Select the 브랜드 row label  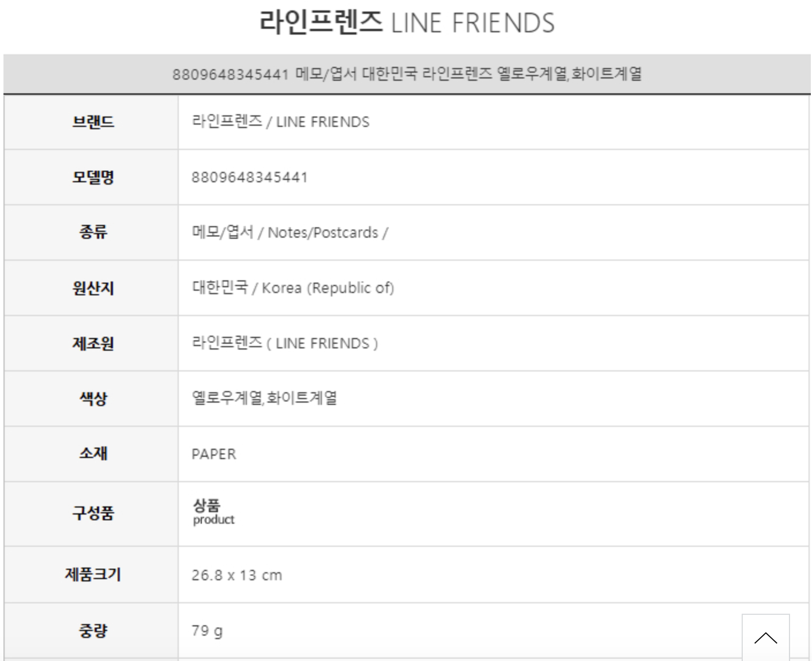click(93, 122)
